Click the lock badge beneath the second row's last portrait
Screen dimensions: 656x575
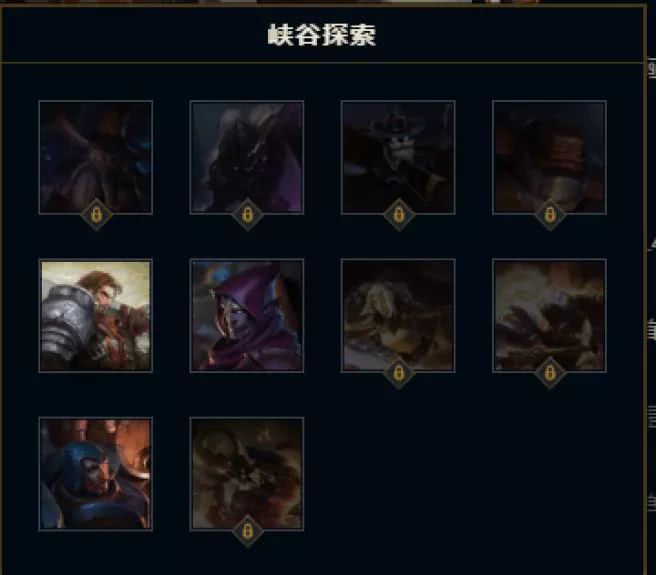[x=550, y=373]
